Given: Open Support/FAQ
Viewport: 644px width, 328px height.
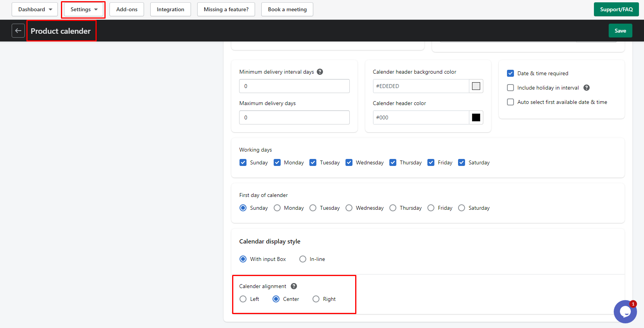Looking at the screenshot, I should 616,9.
